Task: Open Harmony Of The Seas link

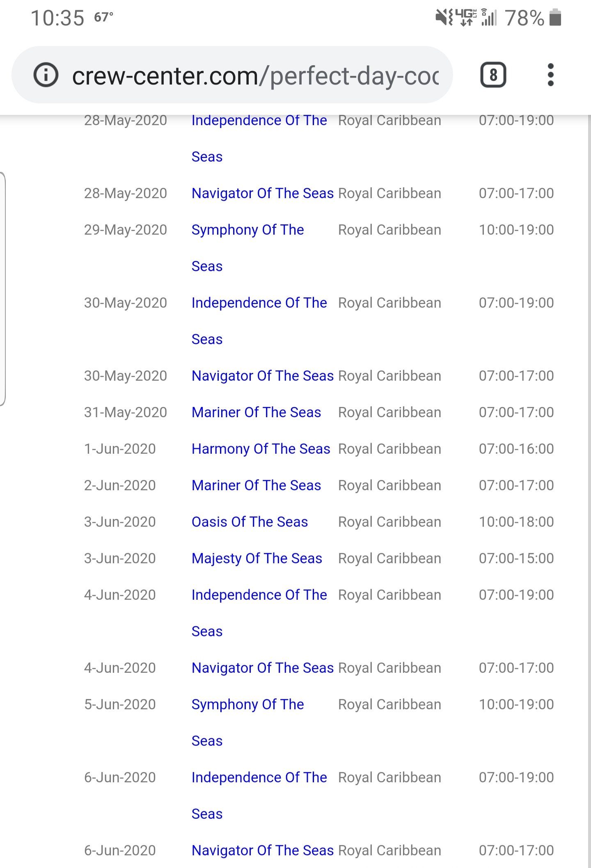Action: (261, 449)
